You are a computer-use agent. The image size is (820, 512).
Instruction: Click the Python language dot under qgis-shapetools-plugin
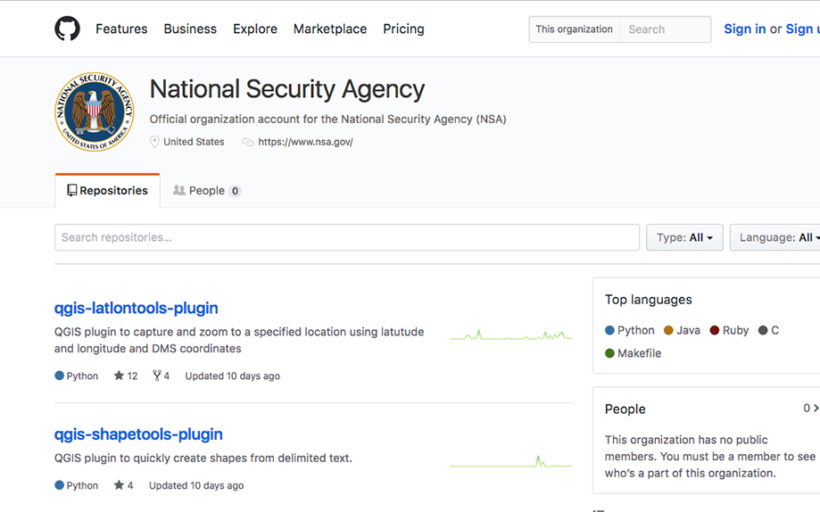(59, 485)
